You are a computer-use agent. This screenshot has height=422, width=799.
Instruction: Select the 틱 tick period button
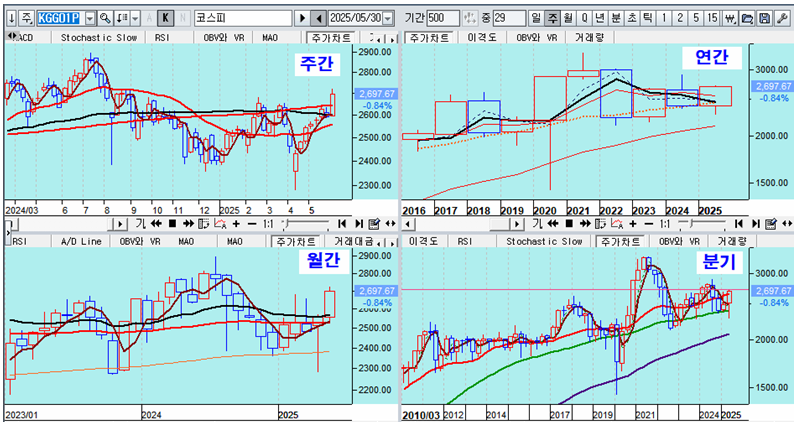pyautogui.click(x=648, y=18)
